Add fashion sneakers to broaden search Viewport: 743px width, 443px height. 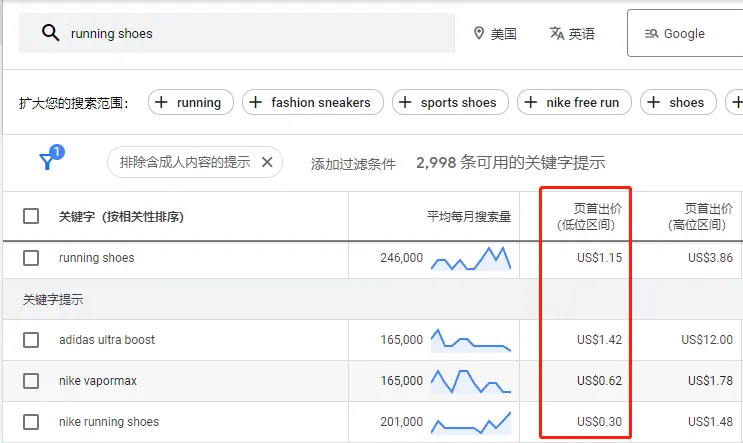[310, 102]
